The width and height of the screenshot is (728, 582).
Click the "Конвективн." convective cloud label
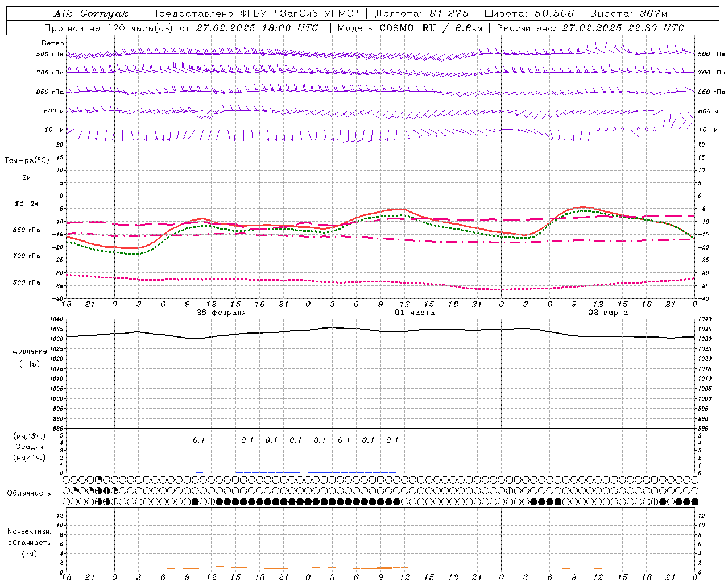click(29, 531)
